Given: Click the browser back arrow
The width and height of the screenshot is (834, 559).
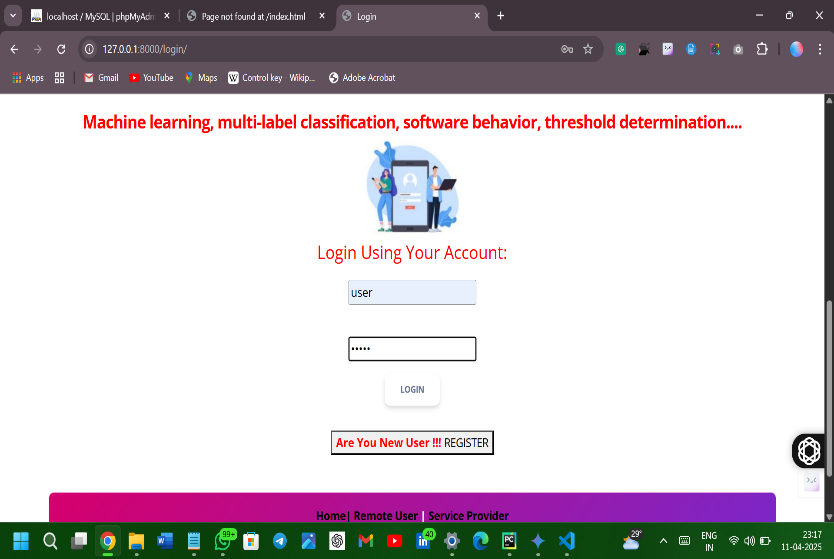Looking at the screenshot, I should coord(14,49).
